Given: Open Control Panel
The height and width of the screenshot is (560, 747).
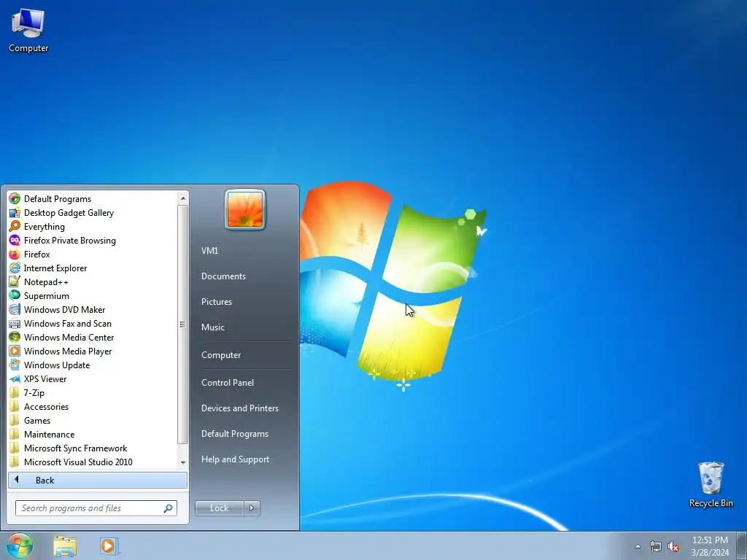Looking at the screenshot, I should (228, 382).
